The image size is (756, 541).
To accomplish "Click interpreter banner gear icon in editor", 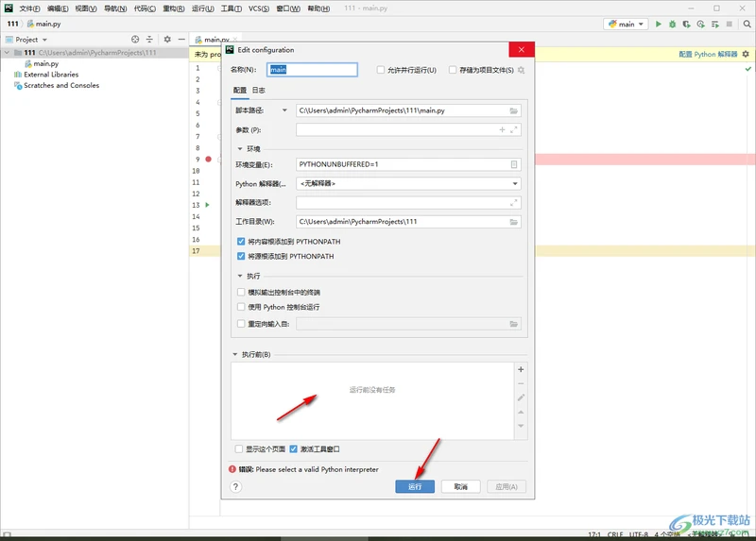I will pos(746,55).
